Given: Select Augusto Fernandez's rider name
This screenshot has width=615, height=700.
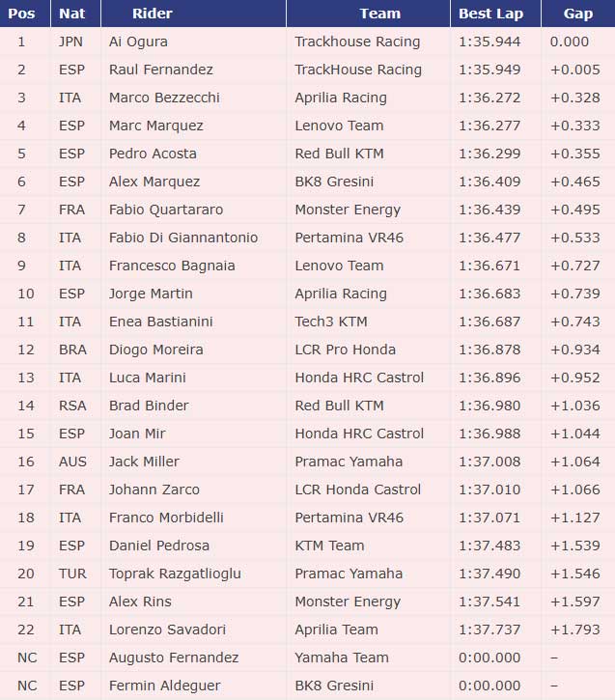Looking at the screenshot, I should [x=174, y=658].
